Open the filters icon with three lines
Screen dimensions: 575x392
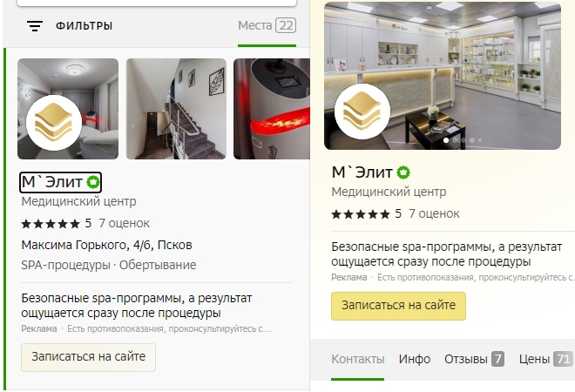pyautogui.click(x=35, y=26)
